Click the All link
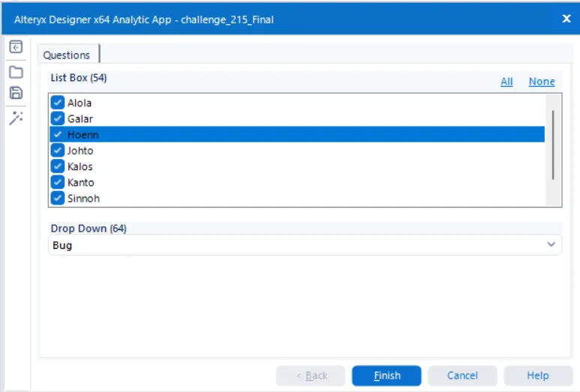The height and width of the screenshot is (392, 580). 506,81
